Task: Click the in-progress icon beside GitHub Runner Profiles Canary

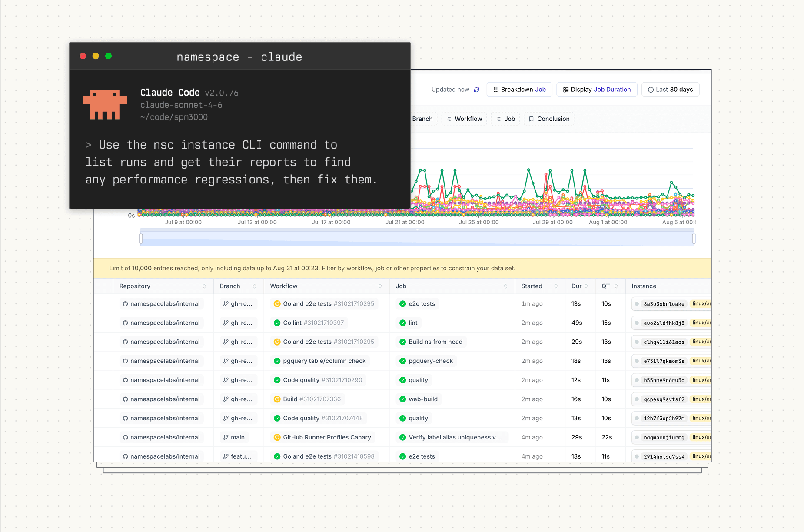Action: point(277,437)
